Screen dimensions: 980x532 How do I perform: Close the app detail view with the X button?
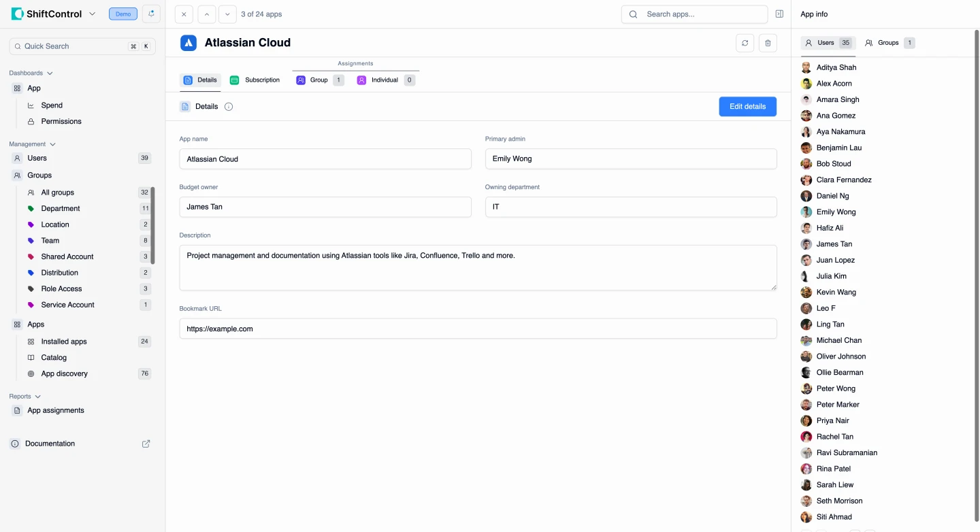click(184, 14)
